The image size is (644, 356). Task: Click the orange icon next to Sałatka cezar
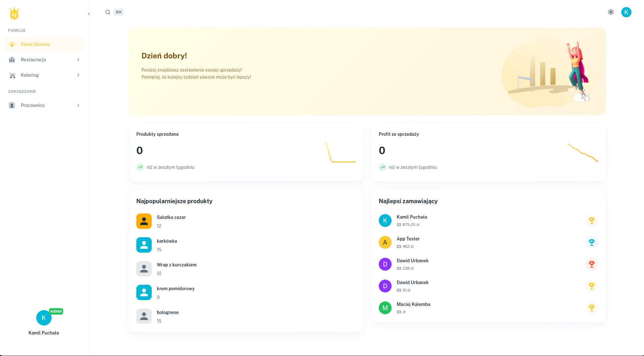144,221
